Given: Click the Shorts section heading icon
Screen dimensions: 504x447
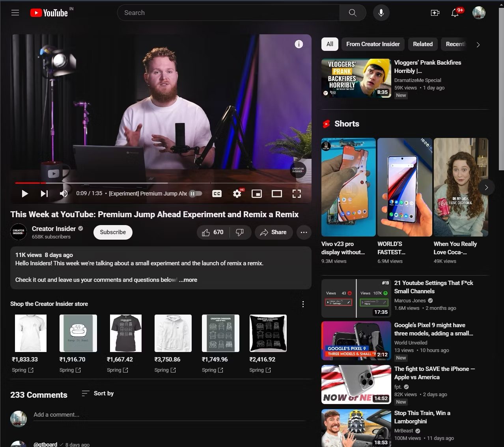Looking at the screenshot, I should click(x=326, y=124).
